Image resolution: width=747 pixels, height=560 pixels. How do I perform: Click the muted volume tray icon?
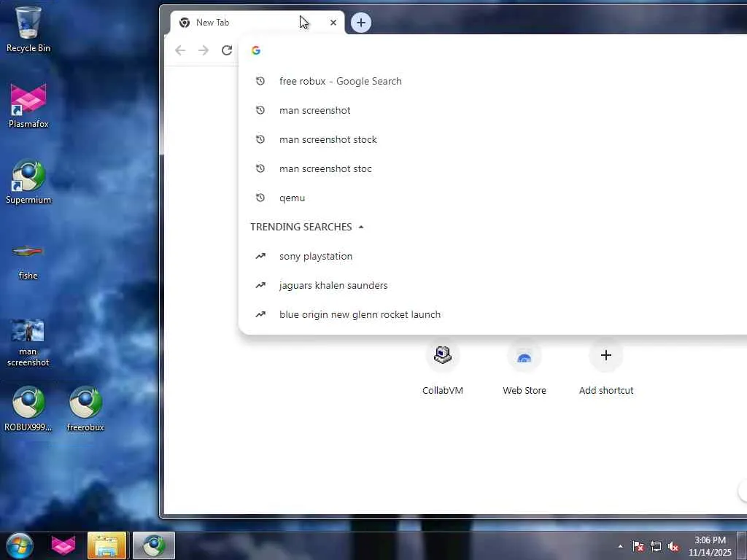[x=673, y=546]
